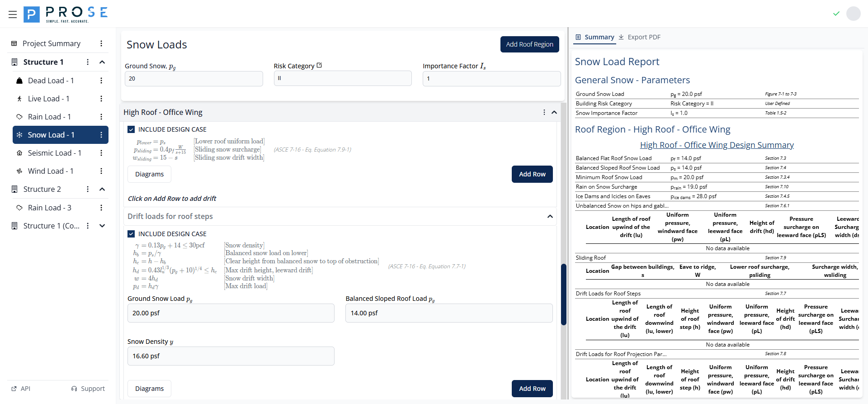Collapse Drift loads for roof steps section

click(x=550, y=216)
